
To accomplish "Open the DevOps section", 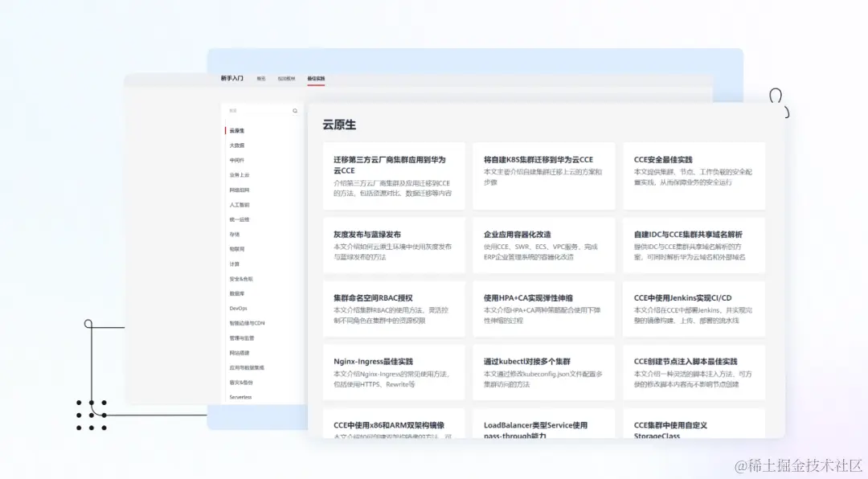I will (x=238, y=308).
